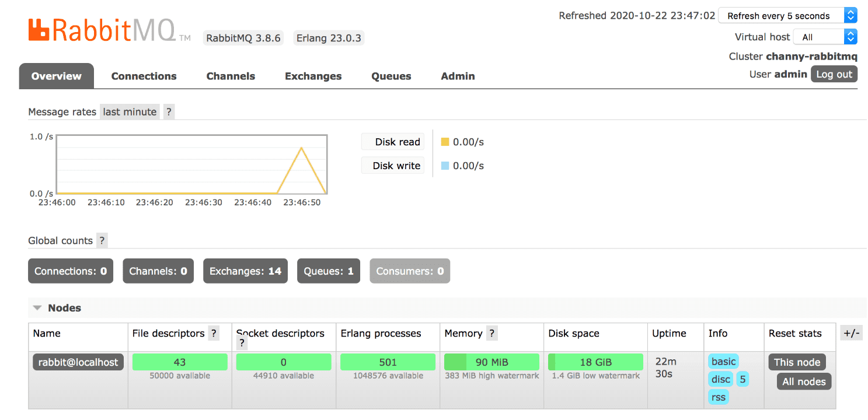Reset stats for All nodes
This screenshot has height=420, width=868.
coord(804,381)
